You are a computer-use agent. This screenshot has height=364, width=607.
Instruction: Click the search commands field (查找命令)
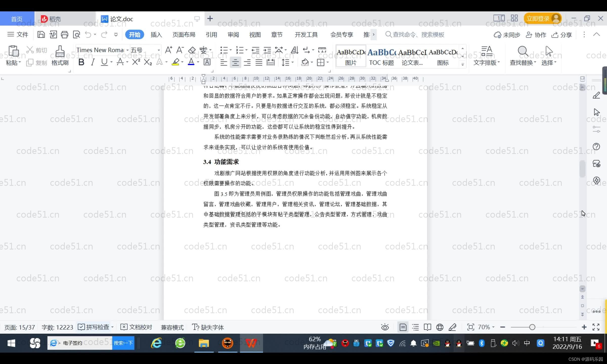click(418, 35)
